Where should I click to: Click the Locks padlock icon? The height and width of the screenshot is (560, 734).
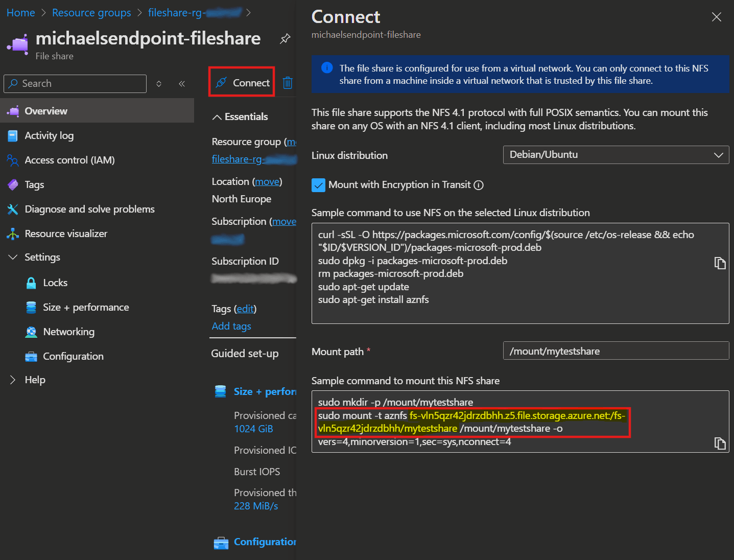point(31,283)
